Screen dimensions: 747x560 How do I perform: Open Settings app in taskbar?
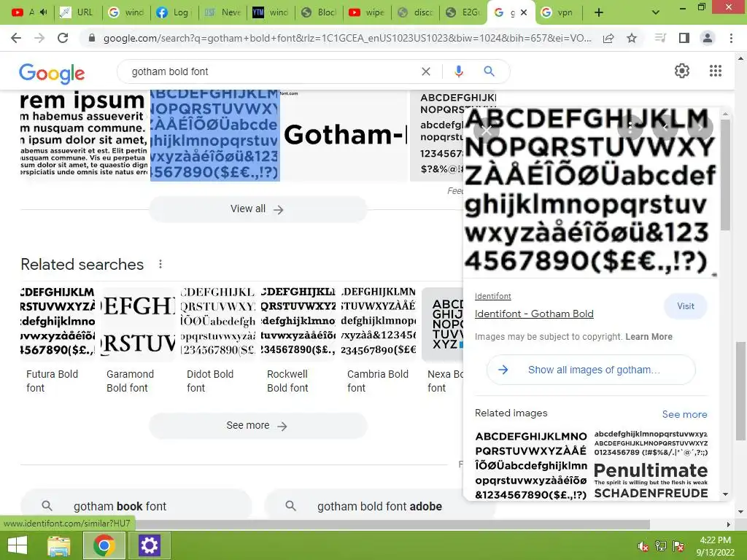coord(149,545)
